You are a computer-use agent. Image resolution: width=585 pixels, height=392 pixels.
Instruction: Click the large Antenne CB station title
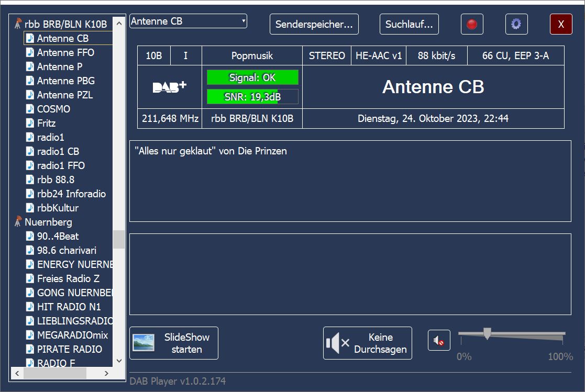pos(433,87)
